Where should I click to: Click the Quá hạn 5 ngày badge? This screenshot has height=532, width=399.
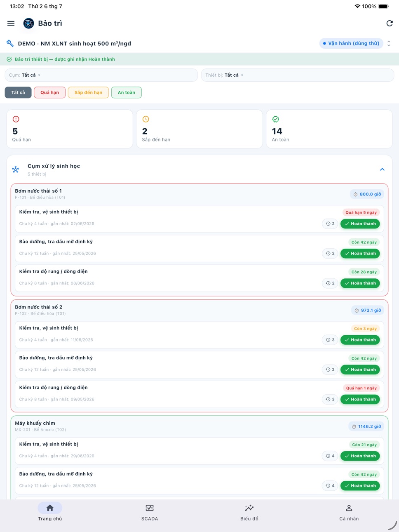(x=361, y=213)
